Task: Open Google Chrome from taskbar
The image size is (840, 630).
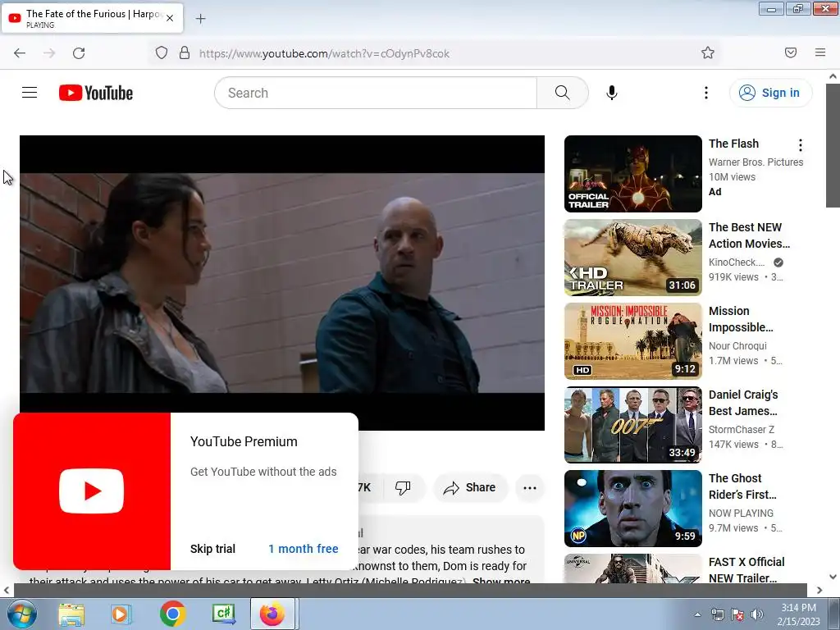Action: pyautogui.click(x=172, y=614)
